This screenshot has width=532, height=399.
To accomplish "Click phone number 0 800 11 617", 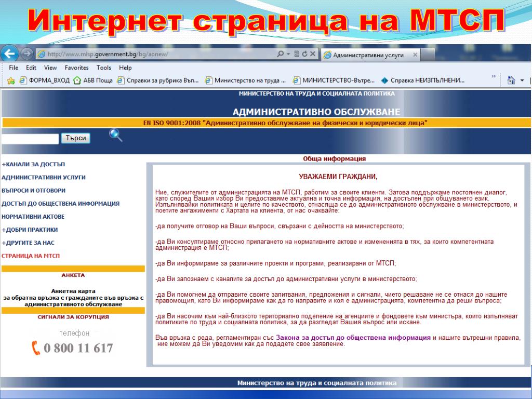I will pyautogui.click(x=78, y=348).
